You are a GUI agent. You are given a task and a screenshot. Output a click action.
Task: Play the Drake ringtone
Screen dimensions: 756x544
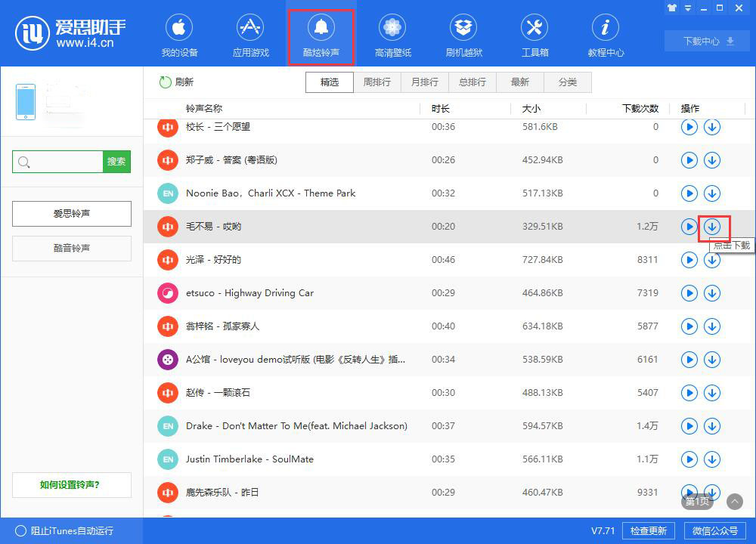coord(689,425)
